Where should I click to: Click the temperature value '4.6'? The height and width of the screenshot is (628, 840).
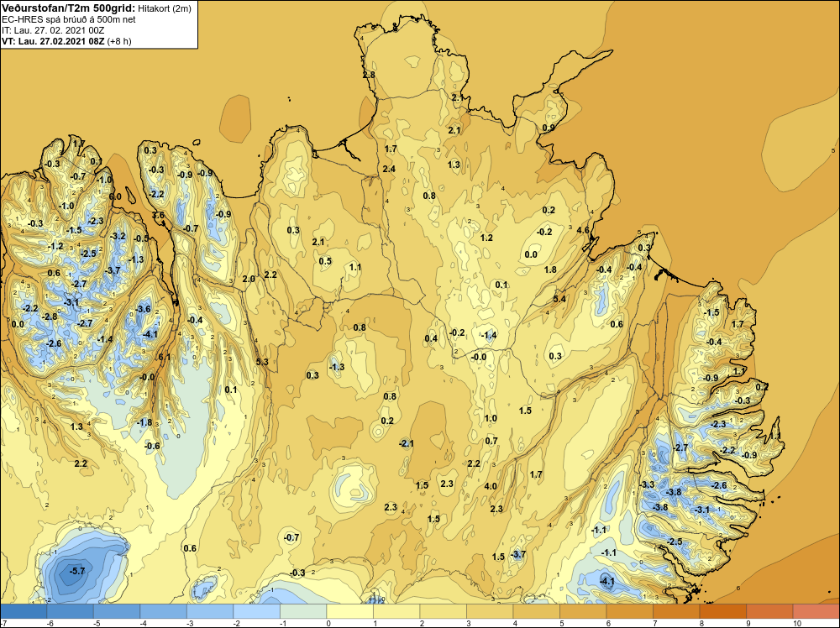583,230
